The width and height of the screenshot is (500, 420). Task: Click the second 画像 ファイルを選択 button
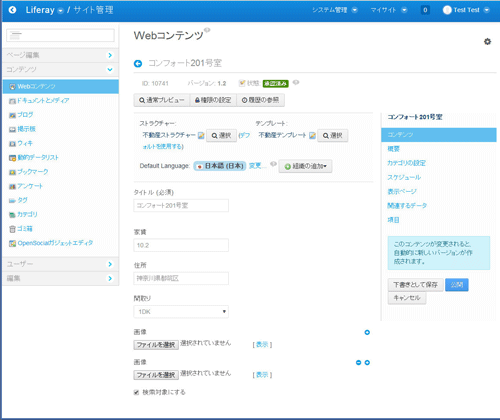pos(156,375)
